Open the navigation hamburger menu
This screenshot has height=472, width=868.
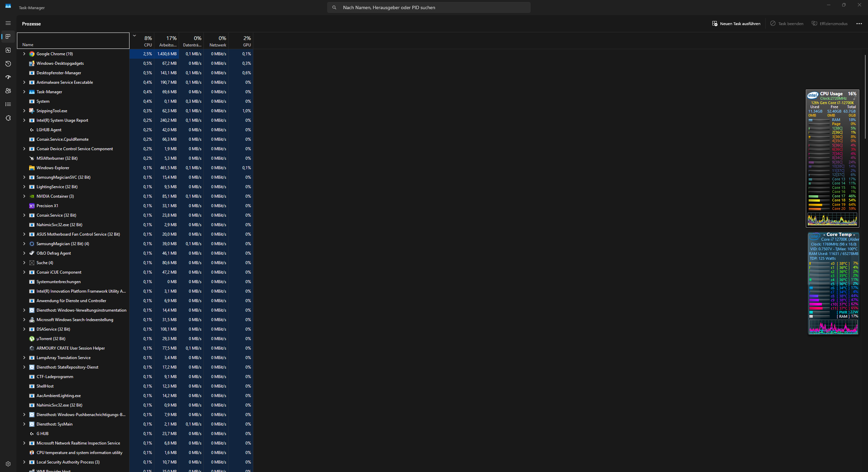pos(8,23)
